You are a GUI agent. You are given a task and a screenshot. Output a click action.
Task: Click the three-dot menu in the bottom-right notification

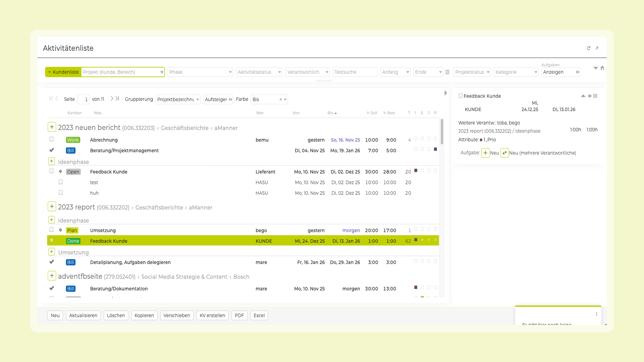[x=597, y=314]
